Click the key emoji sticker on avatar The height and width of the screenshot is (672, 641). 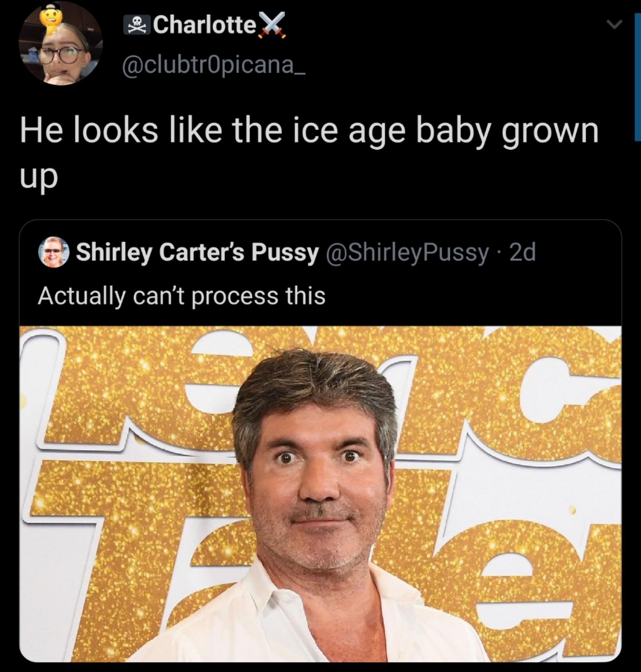50,20
